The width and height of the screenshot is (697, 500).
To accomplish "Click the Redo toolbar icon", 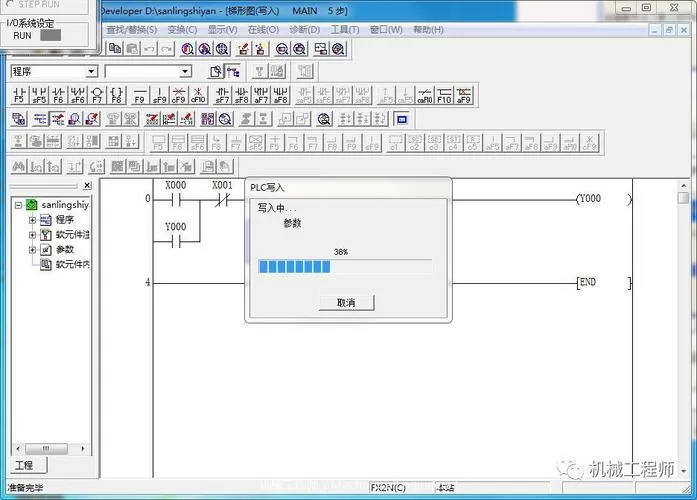I will (167, 48).
